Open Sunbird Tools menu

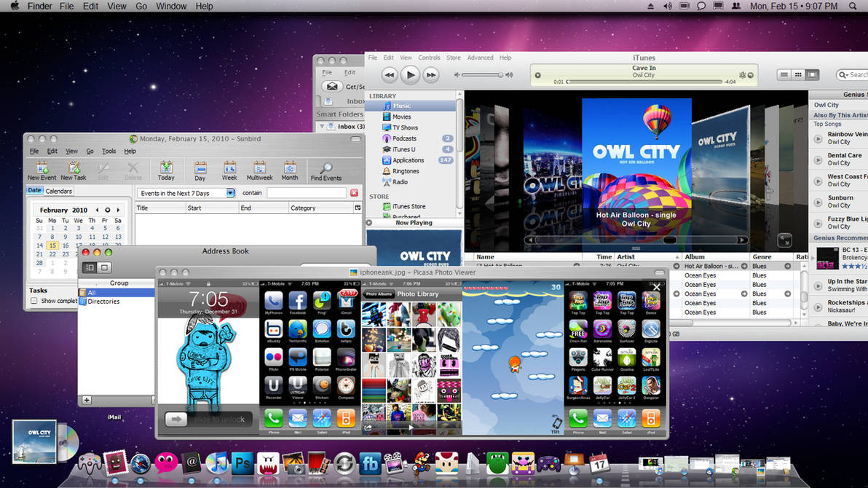click(x=108, y=151)
